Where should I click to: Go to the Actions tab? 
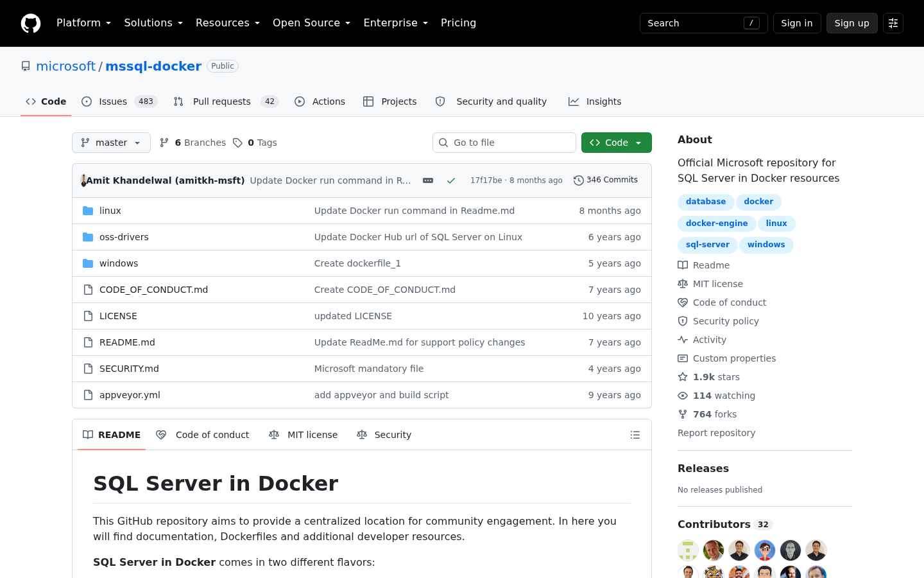[320, 101]
